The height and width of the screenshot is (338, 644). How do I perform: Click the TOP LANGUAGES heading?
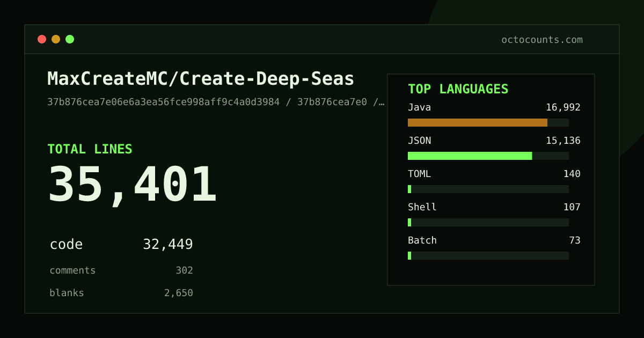click(458, 89)
